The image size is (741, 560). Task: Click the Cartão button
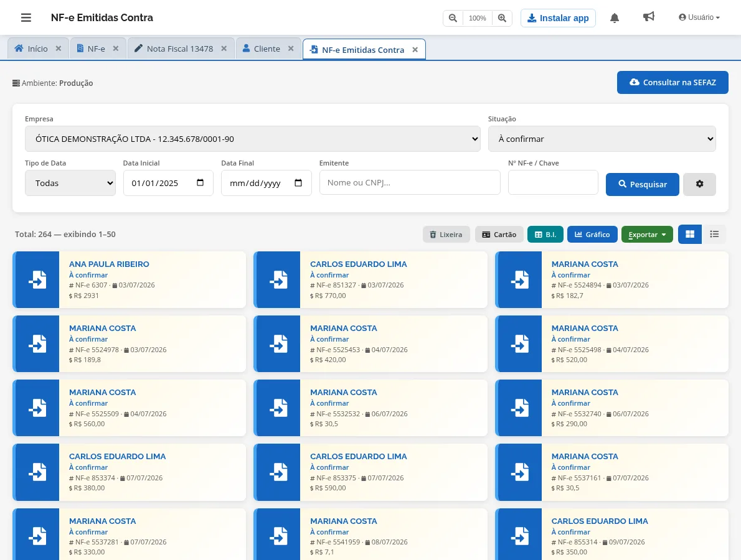point(499,234)
